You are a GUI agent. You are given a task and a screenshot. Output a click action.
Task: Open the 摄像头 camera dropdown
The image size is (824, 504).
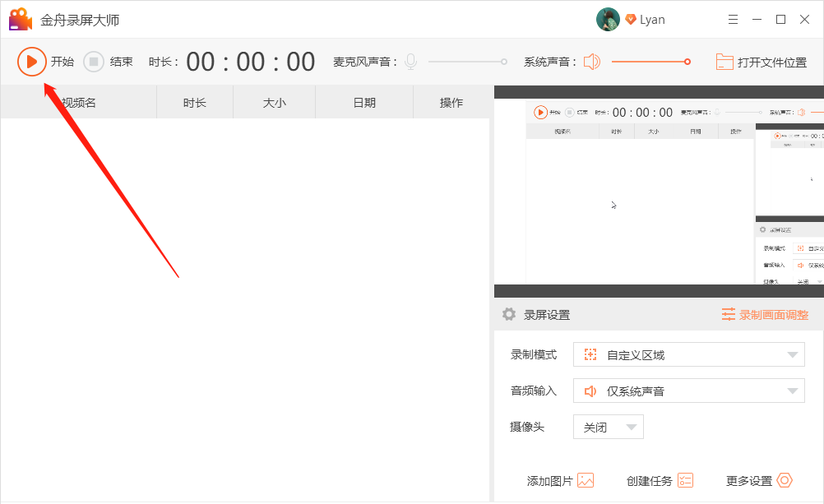609,427
